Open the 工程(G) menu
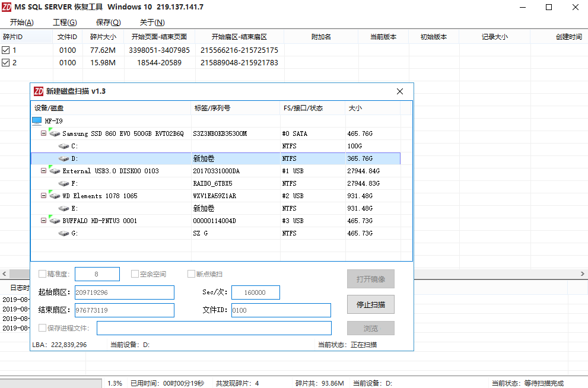Screen dimensions: 588x388 (65, 23)
